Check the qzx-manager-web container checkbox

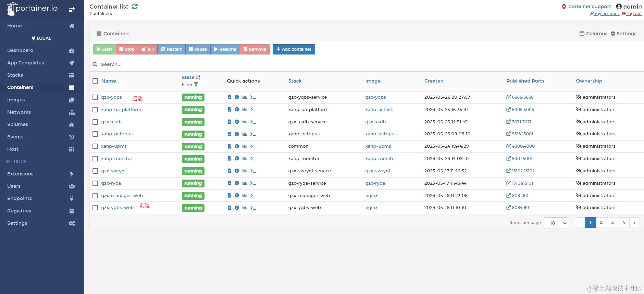[x=95, y=196]
